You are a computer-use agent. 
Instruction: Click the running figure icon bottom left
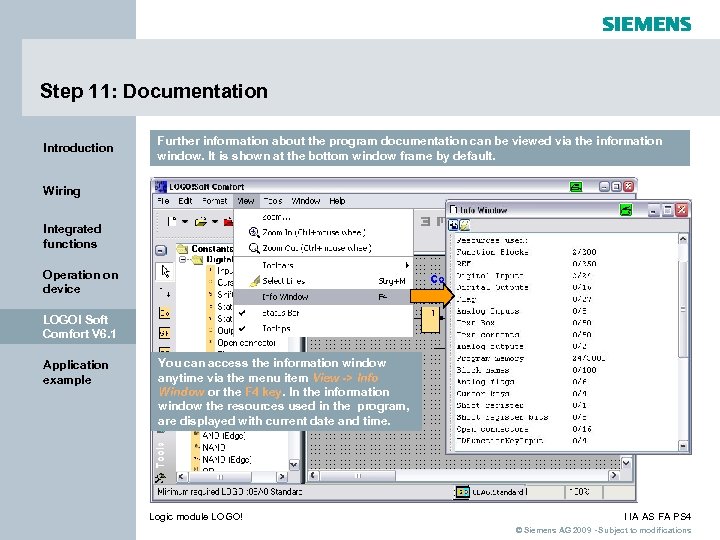(160, 478)
